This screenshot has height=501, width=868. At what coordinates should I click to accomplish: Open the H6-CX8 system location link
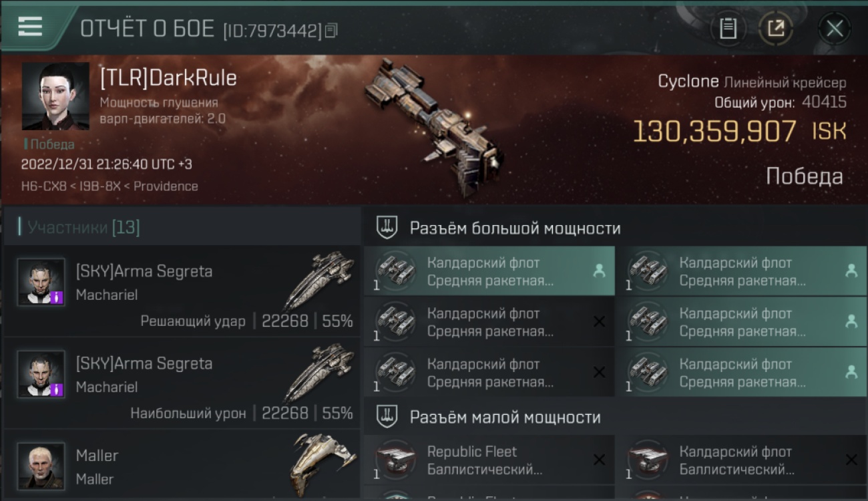click(x=44, y=186)
